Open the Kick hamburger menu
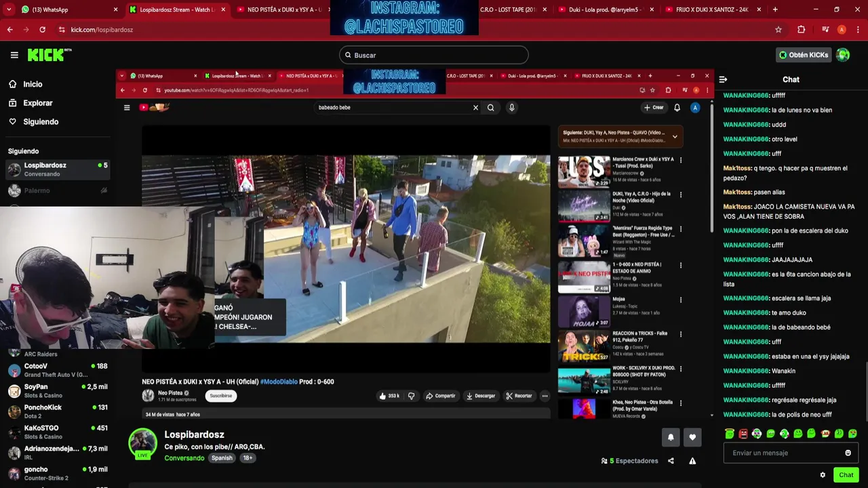Image resolution: width=868 pixels, height=488 pixels. (x=14, y=55)
